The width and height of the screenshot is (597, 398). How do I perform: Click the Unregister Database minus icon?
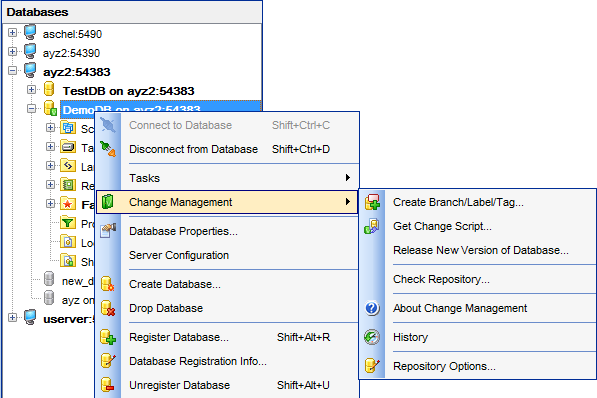pos(108,385)
